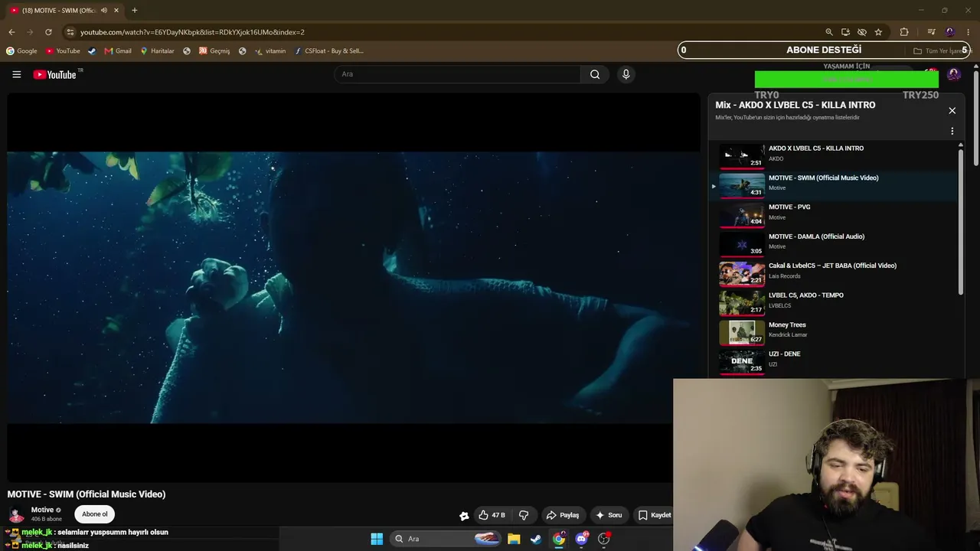The height and width of the screenshot is (551, 980).
Task: Click the YouTube search magnifier button
Action: tap(595, 74)
